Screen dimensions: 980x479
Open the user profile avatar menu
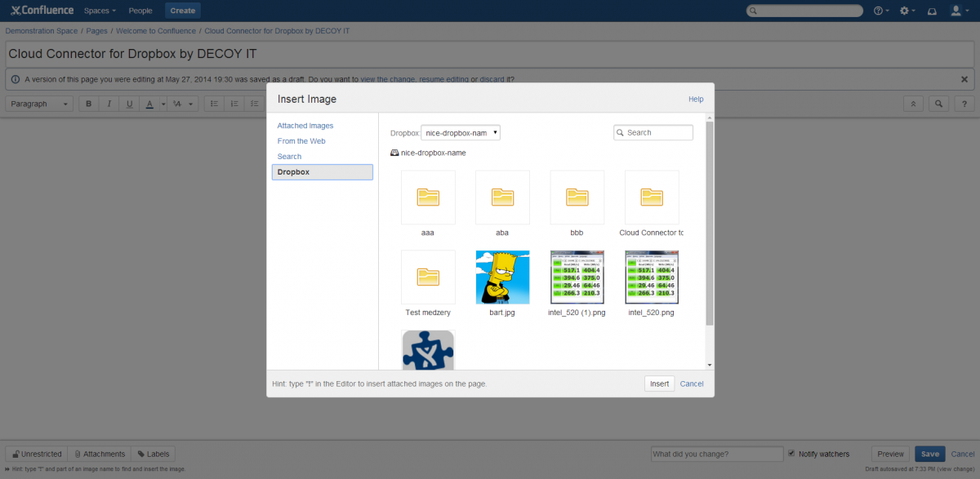click(958, 11)
